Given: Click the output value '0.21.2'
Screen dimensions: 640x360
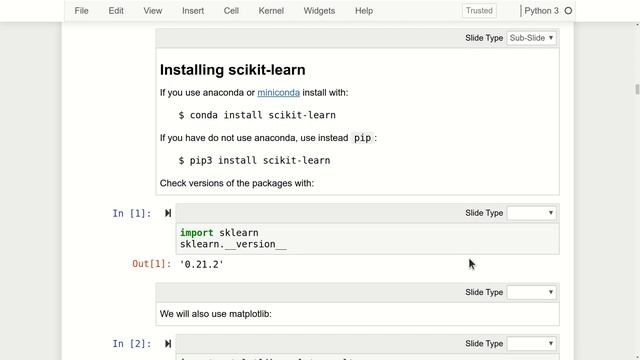Looking at the screenshot, I should (x=202, y=264).
